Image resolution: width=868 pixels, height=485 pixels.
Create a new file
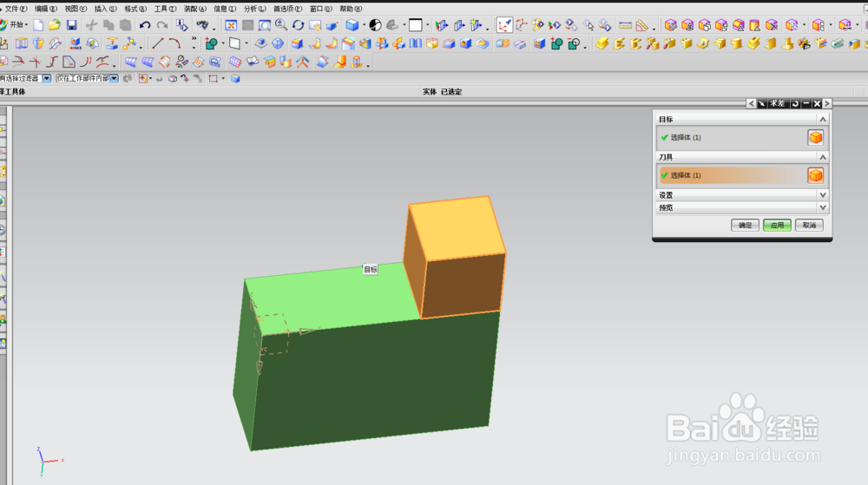pos(38,25)
